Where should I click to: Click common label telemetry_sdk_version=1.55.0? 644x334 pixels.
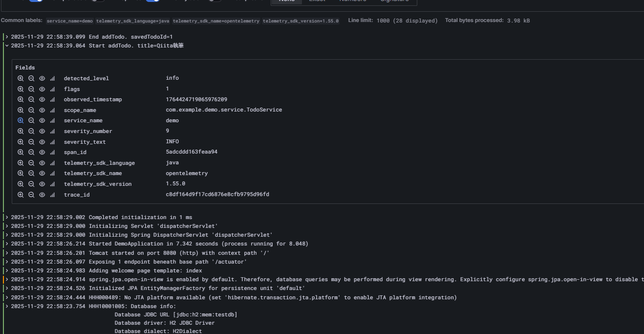click(x=301, y=21)
